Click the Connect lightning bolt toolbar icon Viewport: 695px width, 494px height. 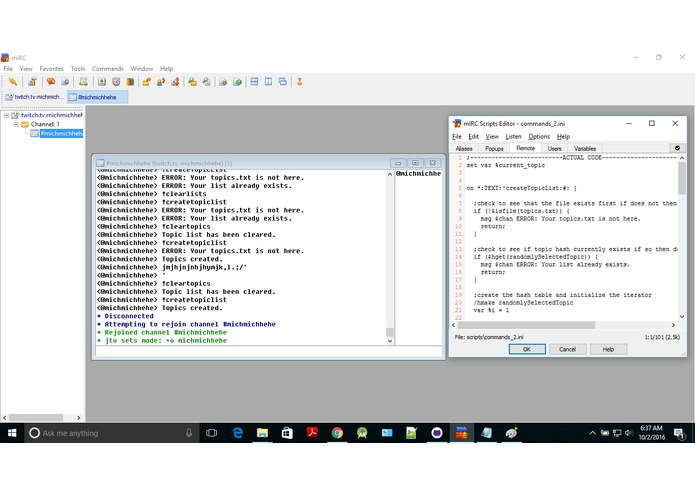click(13, 82)
